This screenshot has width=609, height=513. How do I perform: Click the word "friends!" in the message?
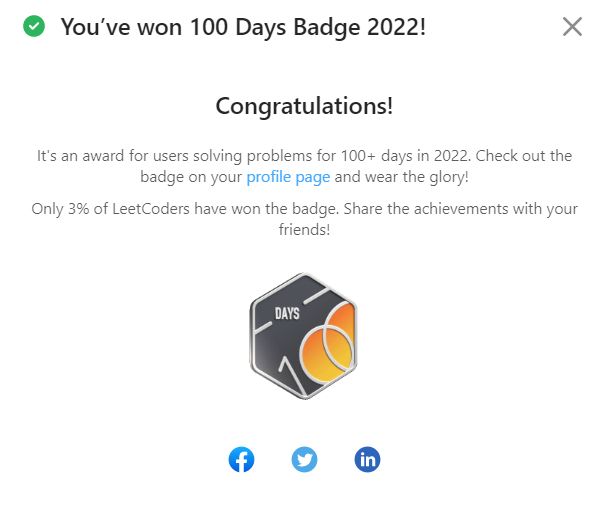304,230
